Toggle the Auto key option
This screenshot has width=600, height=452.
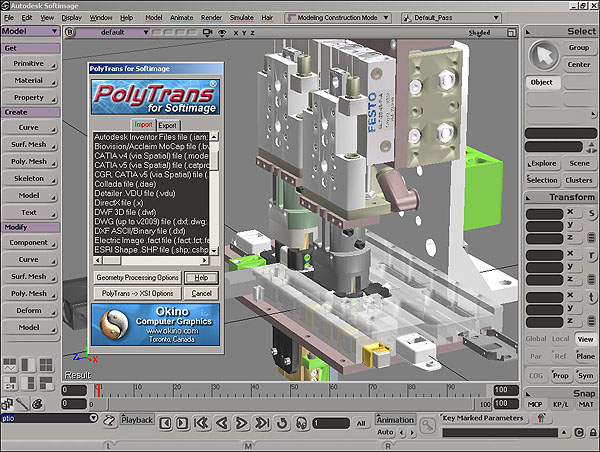(385, 432)
